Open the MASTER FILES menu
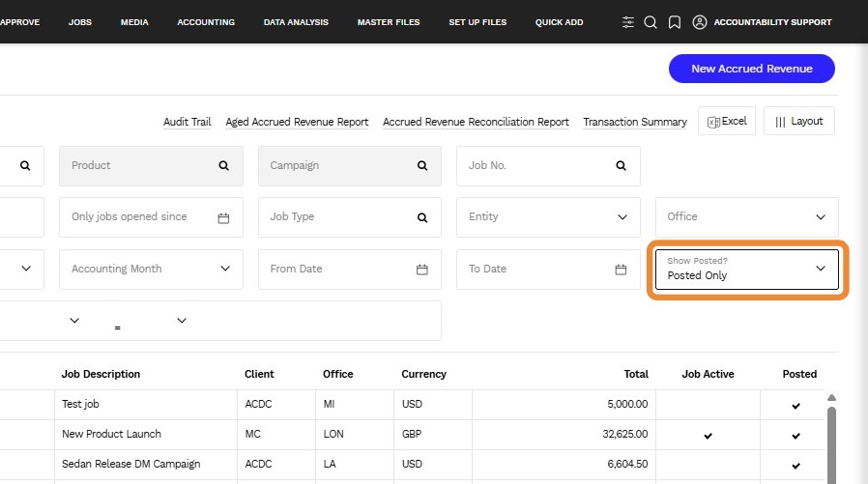Screen dimensions: 868x484 [389, 22]
